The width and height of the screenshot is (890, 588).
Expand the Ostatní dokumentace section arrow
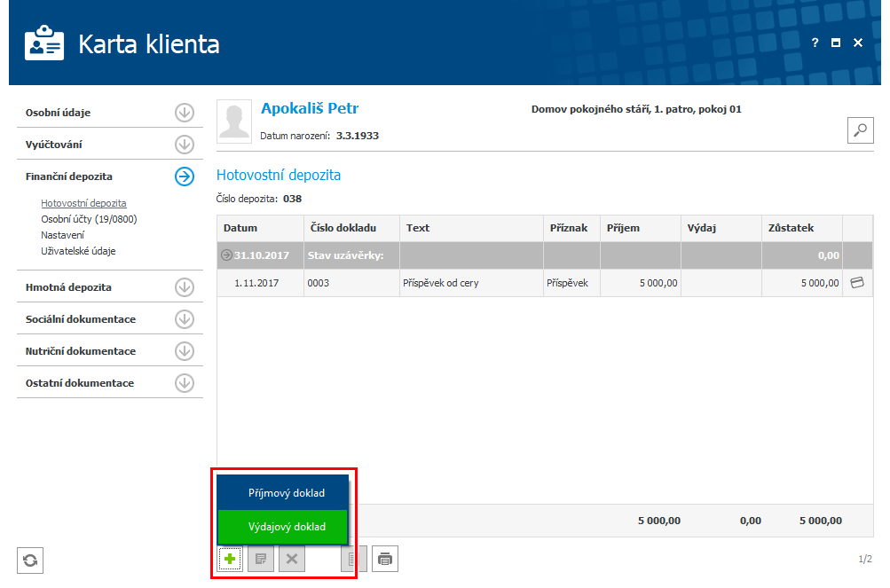pos(184,383)
